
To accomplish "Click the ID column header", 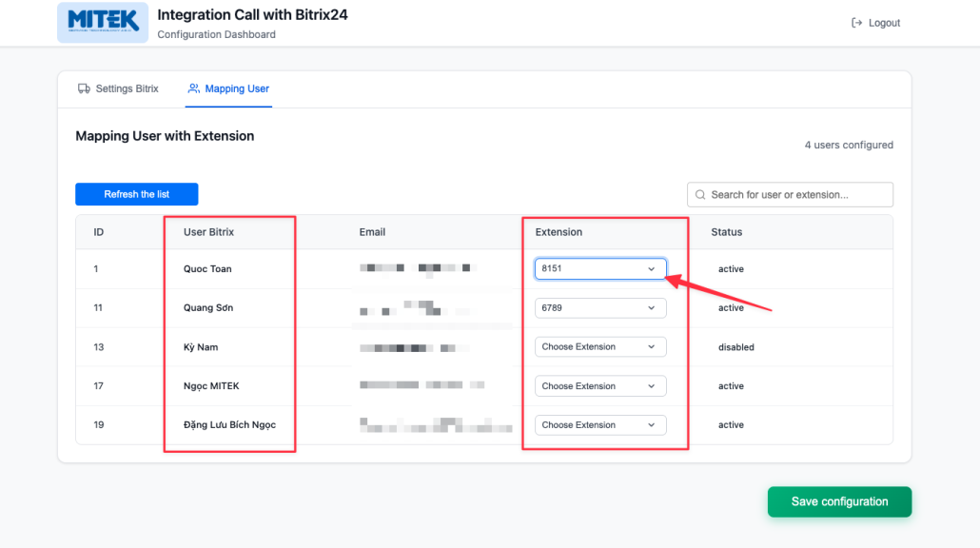I will click(99, 232).
